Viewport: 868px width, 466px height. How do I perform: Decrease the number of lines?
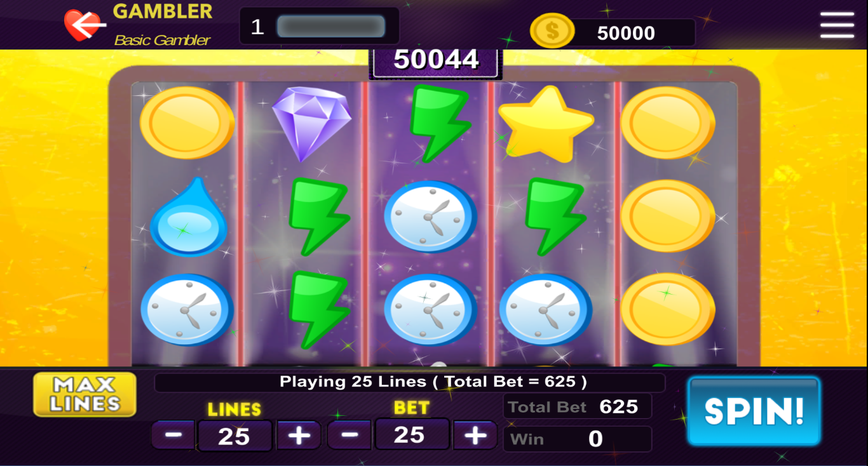coord(173,436)
